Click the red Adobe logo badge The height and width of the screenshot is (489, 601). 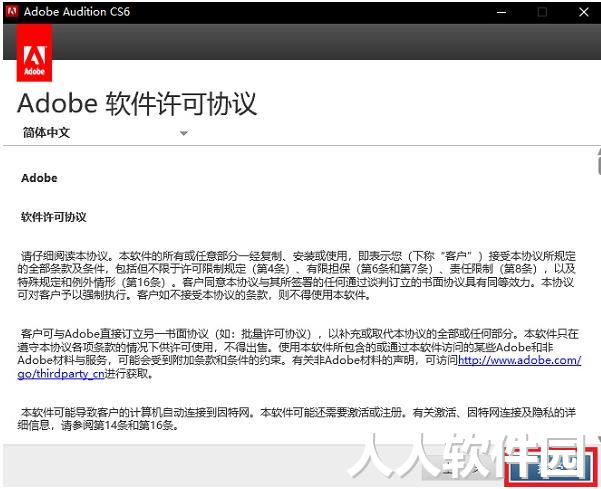34,53
